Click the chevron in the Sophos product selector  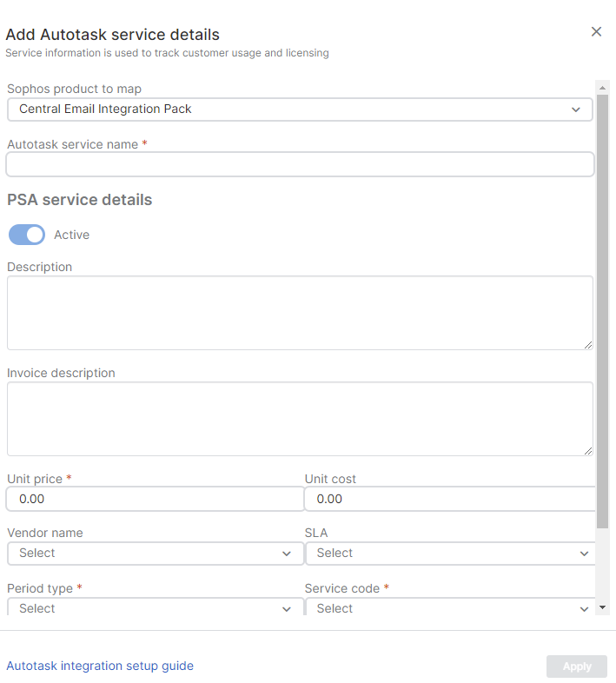[x=576, y=109]
